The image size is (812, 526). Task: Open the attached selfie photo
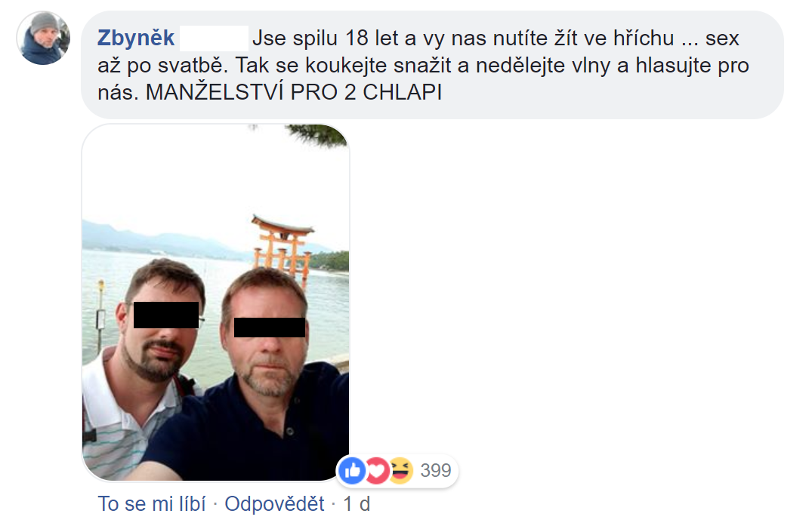[x=215, y=303]
